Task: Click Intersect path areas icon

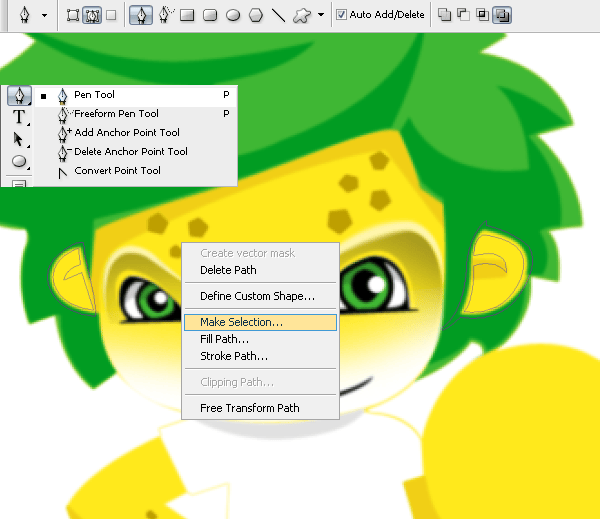Action: (482, 15)
